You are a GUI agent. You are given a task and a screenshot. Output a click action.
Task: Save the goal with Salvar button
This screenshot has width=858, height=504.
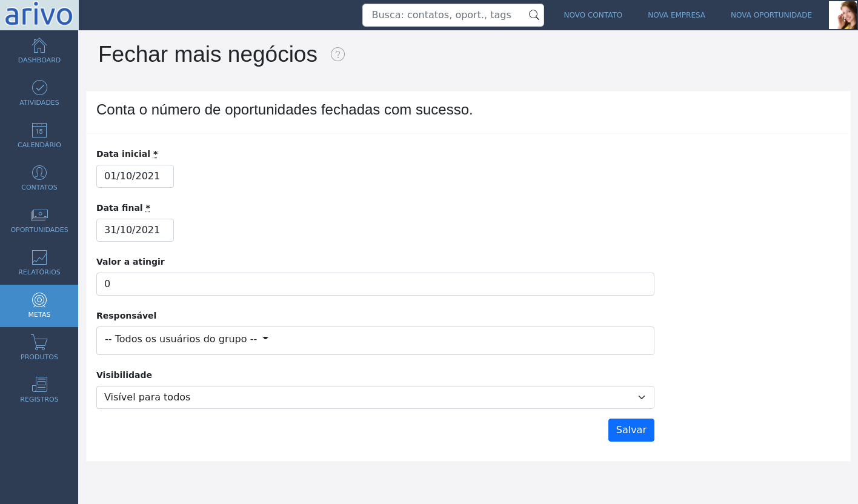tap(631, 430)
